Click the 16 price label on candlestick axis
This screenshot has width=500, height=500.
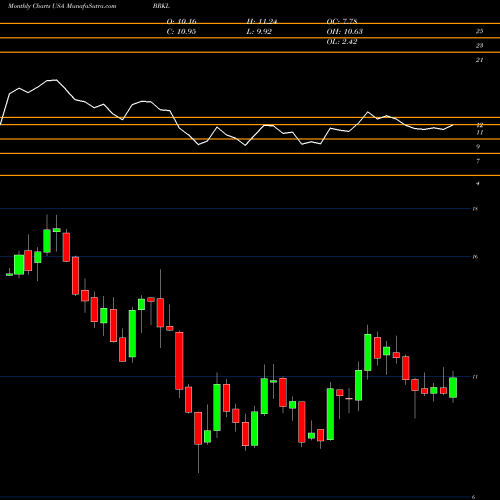coord(475,257)
